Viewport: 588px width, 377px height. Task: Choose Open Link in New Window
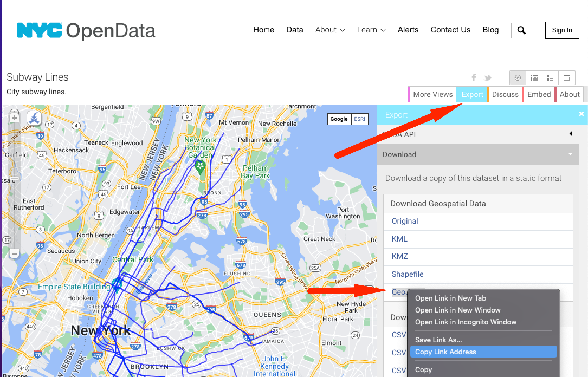coord(484,310)
